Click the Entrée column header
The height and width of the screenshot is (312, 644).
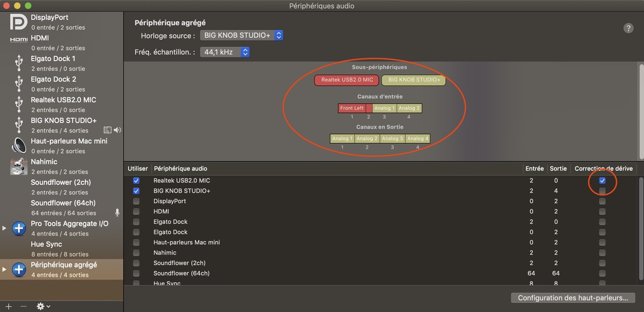click(534, 169)
